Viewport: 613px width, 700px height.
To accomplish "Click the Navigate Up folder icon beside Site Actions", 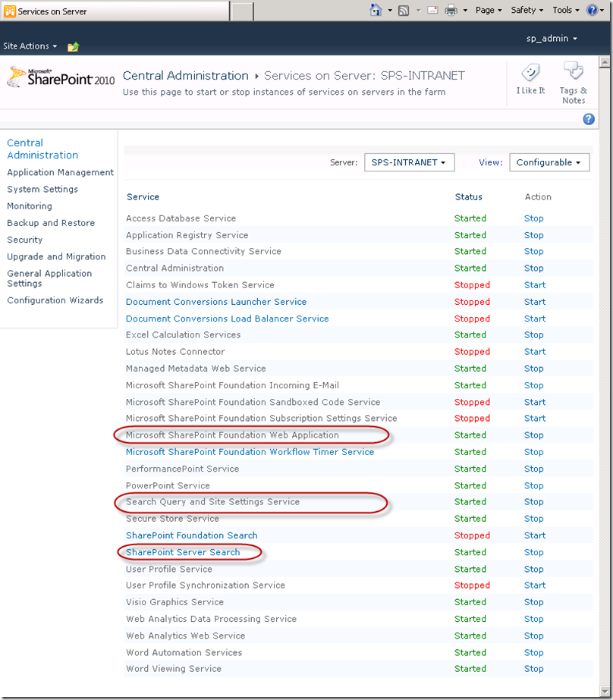I will tap(73, 46).
